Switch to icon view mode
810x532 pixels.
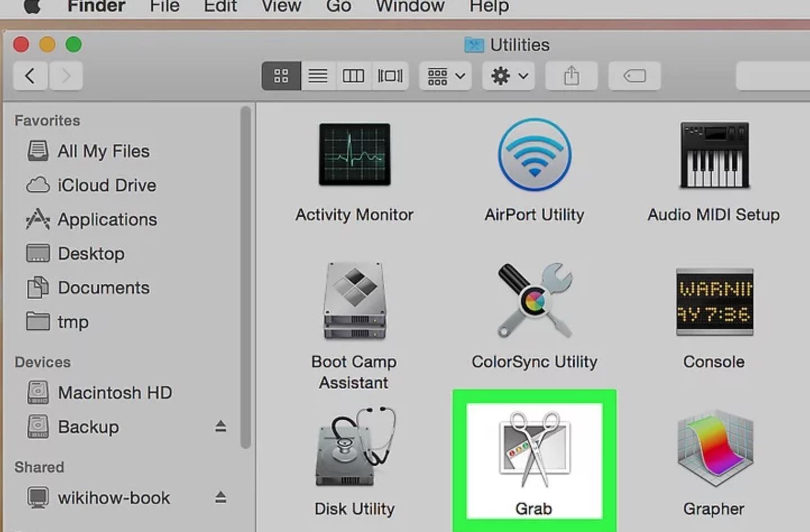tap(281, 76)
